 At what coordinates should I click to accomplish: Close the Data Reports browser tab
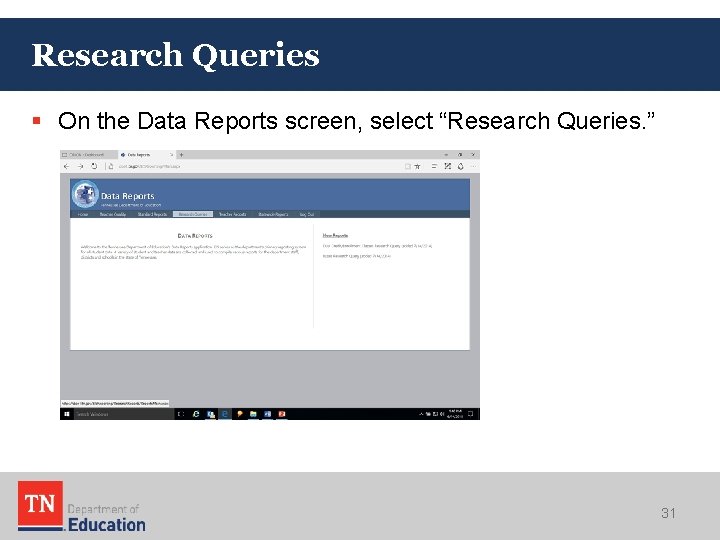click(x=171, y=155)
